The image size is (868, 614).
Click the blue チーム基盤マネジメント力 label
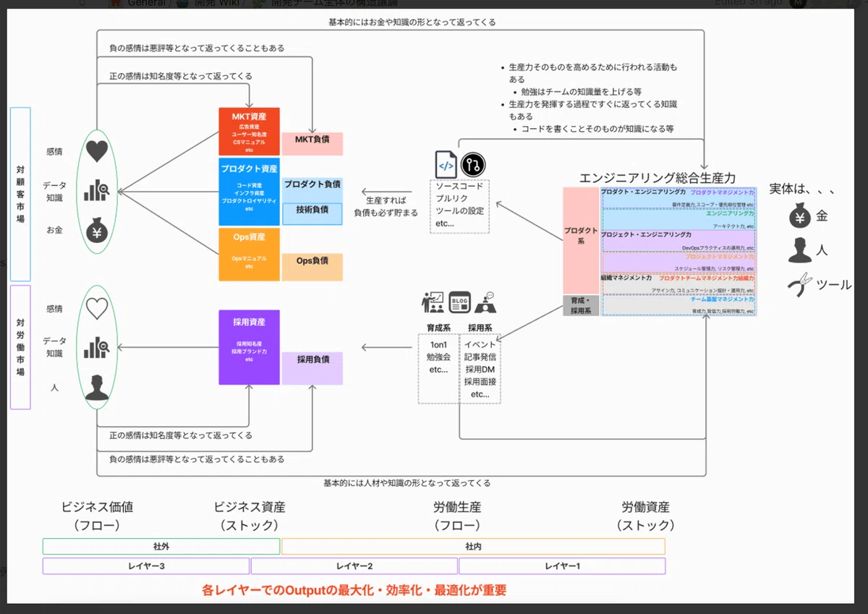(x=722, y=299)
